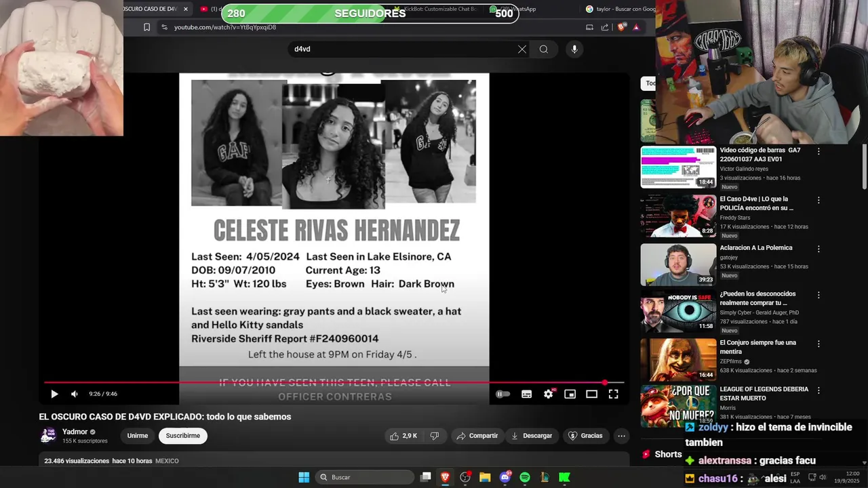The image size is (868, 488).
Task: Click the Compartir share button
Action: coord(477,436)
